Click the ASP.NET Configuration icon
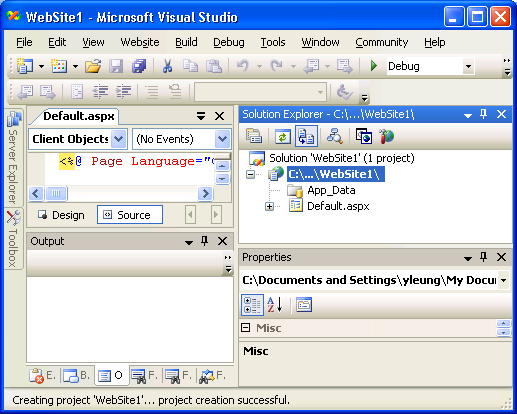The width and height of the screenshot is (517, 414). click(x=386, y=137)
